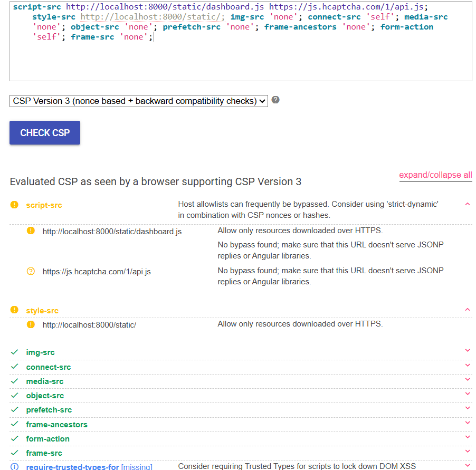
Task: Click the form-action directive label
Action: 47,439
